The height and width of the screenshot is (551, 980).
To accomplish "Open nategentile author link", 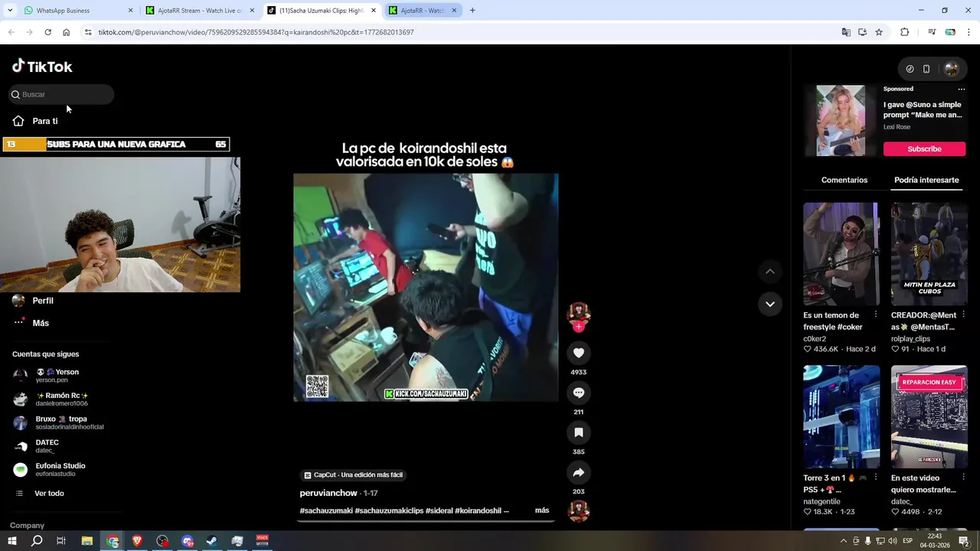I will click(x=822, y=501).
